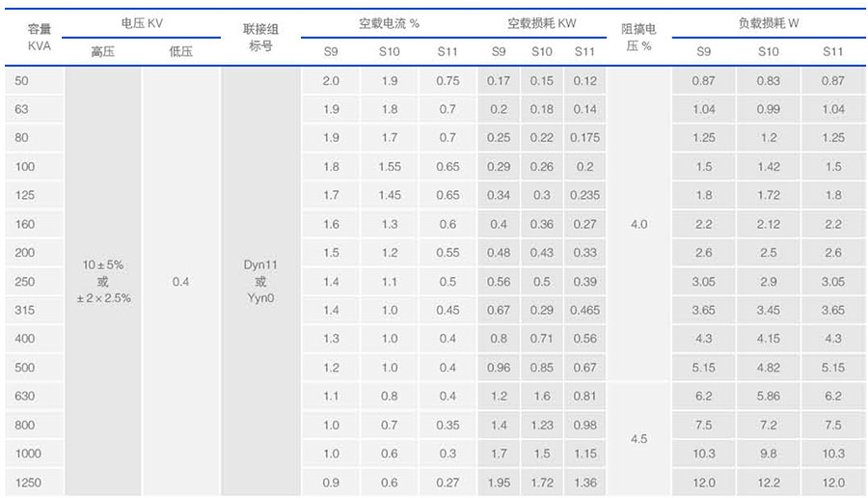The image size is (868, 498).
Task: Click the 5.86 load loss value
Action: coord(768,397)
